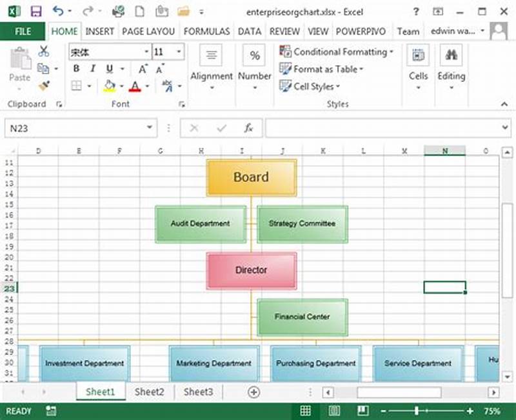516x420 pixels.
Task: Open the Font Size dropdown
Action: click(x=177, y=51)
